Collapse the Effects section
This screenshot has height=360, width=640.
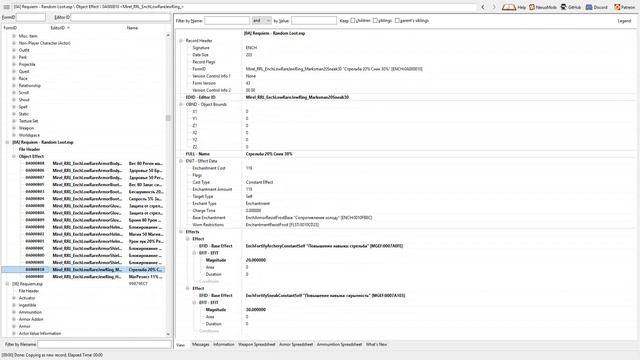coord(181,232)
